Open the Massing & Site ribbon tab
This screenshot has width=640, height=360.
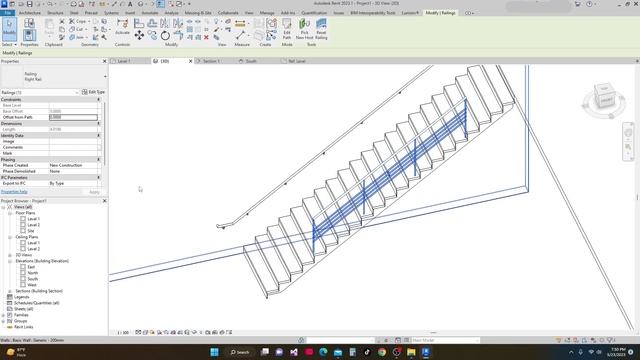(198, 13)
